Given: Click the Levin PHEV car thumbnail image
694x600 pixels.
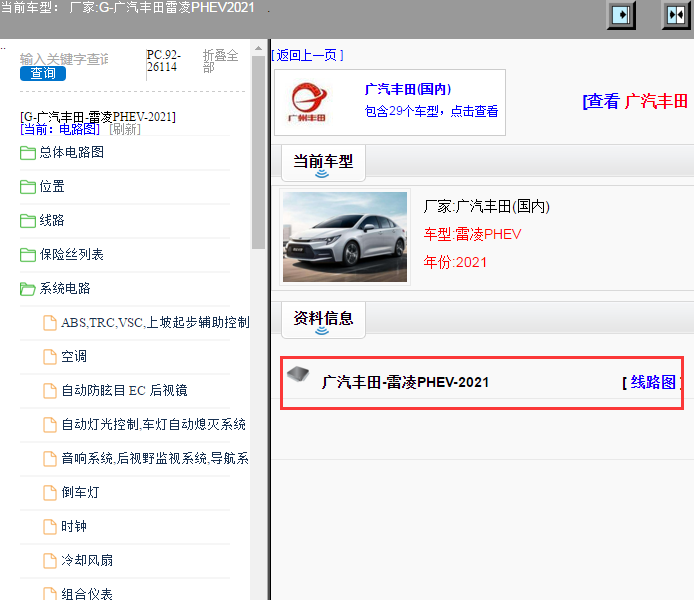Looking at the screenshot, I should [x=345, y=237].
